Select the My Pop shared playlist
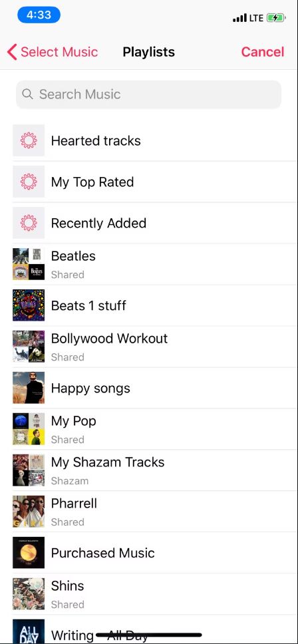This screenshot has height=644, width=298. 155,429
